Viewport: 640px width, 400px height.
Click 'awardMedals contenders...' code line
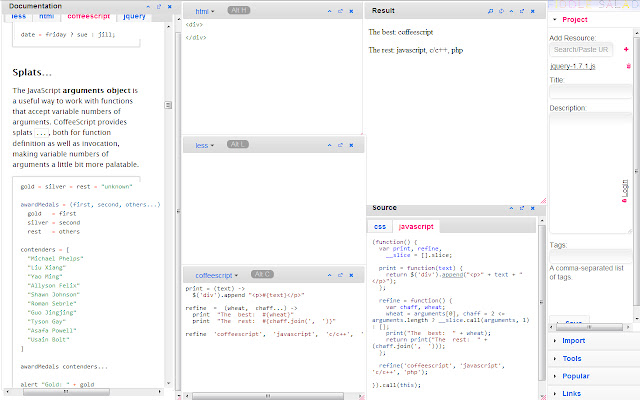point(64,367)
